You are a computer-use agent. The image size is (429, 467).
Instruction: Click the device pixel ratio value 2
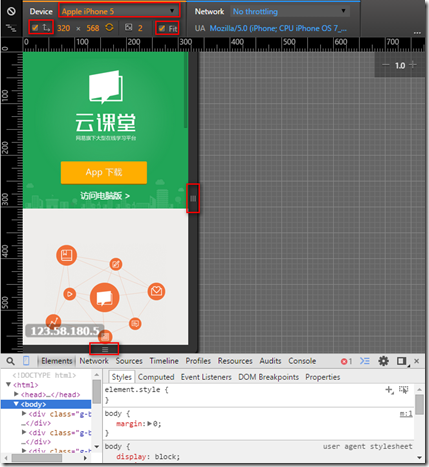coord(140,28)
